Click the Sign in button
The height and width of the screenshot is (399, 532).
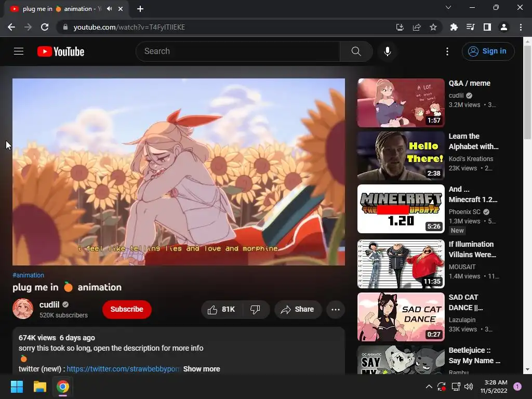(488, 51)
